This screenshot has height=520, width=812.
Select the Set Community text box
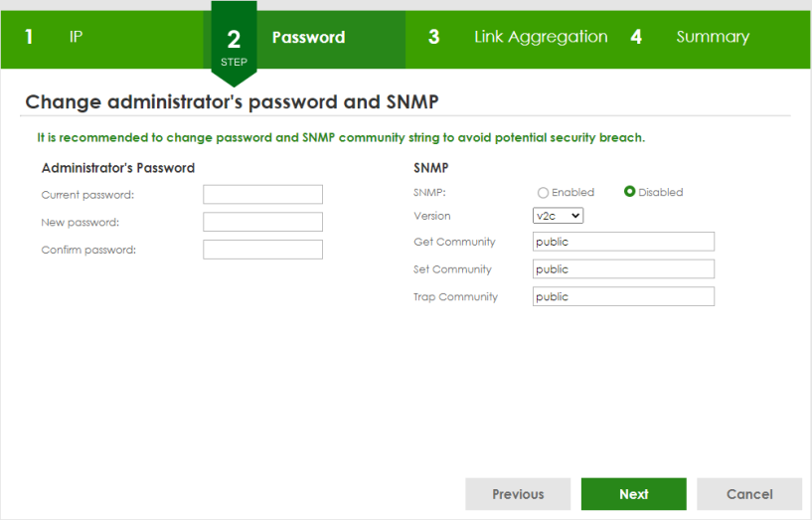623,269
